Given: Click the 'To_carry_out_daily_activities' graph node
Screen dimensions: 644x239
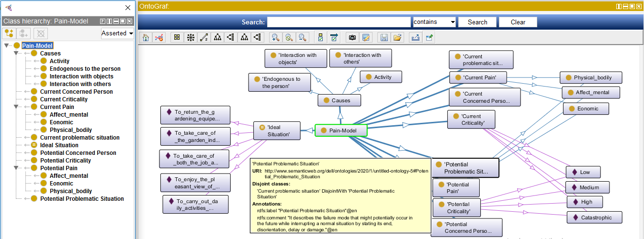Looking at the screenshot, I should tap(195, 205).
